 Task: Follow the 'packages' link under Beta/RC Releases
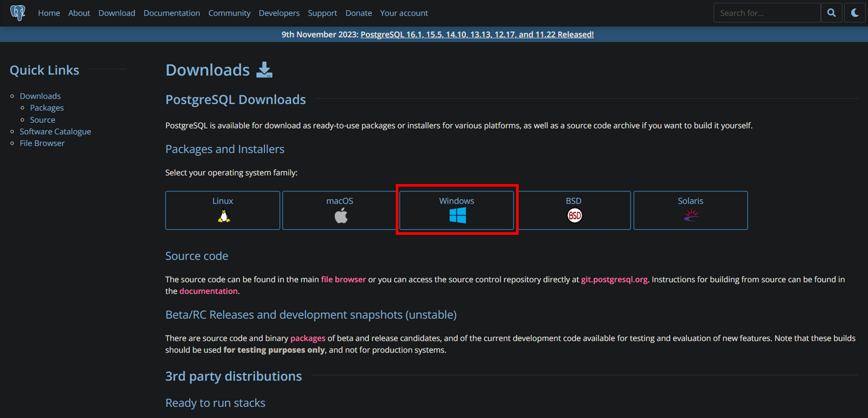308,338
